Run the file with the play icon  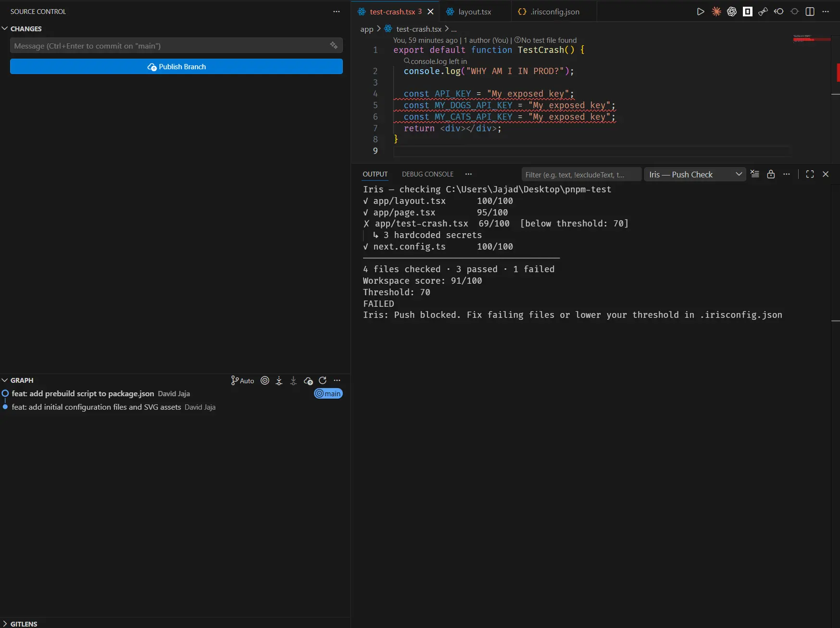point(701,12)
